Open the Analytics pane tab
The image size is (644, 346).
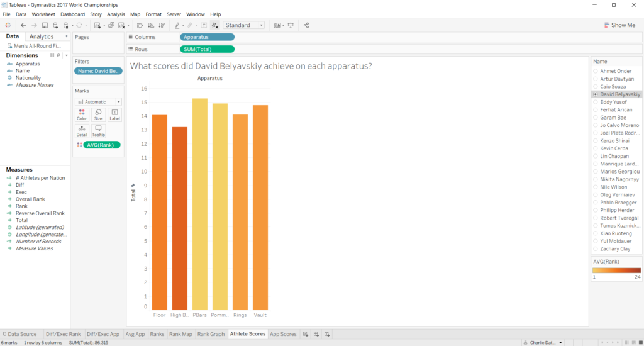pyautogui.click(x=42, y=36)
